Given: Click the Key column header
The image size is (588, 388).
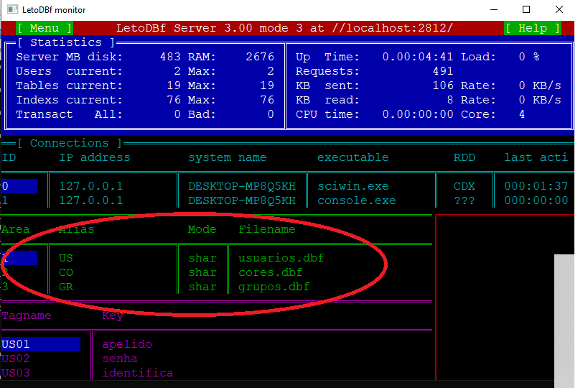Looking at the screenshot, I should coord(113,315).
